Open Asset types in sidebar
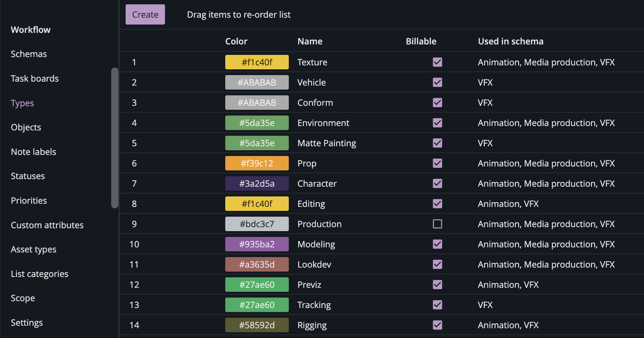The image size is (644, 338). coord(34,249)
